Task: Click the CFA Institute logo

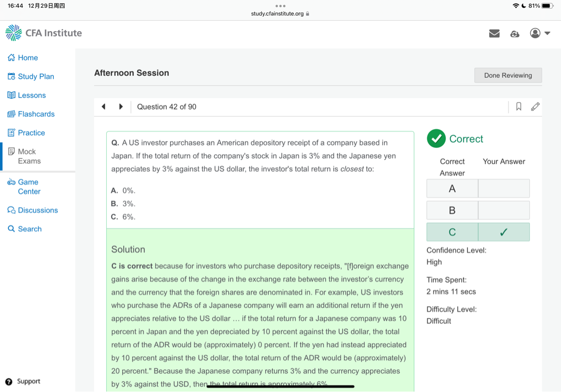Action: click(44, 33)
